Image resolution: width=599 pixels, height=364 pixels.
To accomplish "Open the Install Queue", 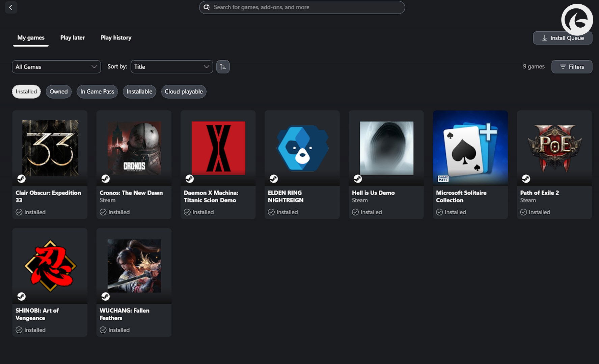I will [x=563, y=38].
